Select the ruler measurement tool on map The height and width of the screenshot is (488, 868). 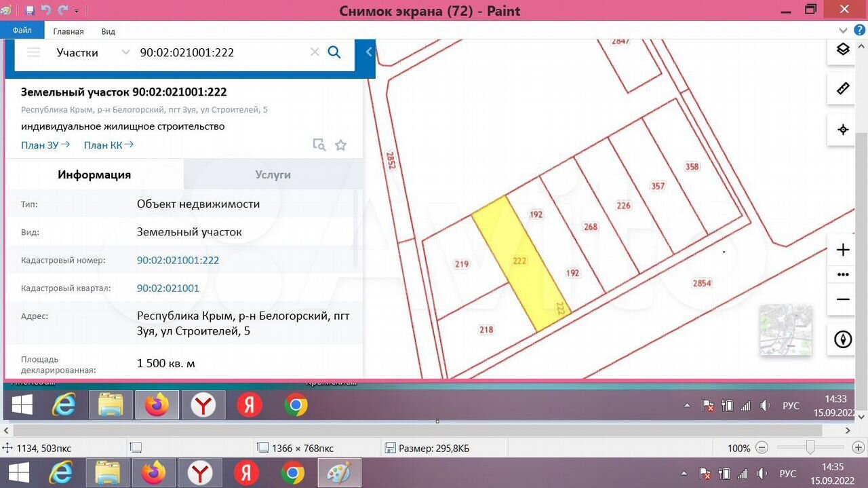click(x=843, y=89)
